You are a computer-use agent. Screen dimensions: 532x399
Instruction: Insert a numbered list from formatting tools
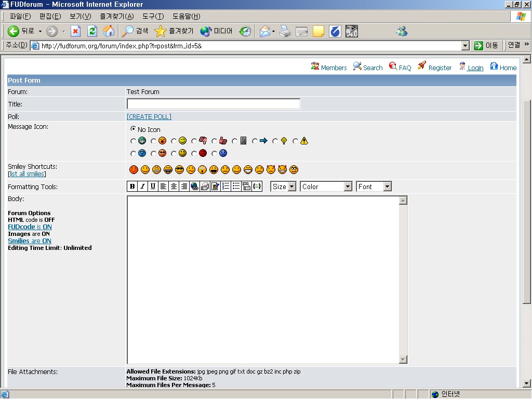click(225, 187)
